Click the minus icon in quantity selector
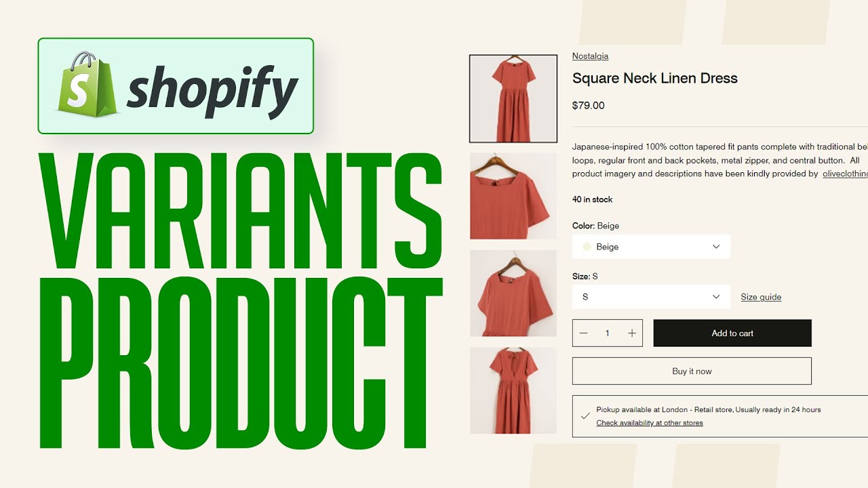This screenshot has height=488, width=868. (x=583, y=333)
